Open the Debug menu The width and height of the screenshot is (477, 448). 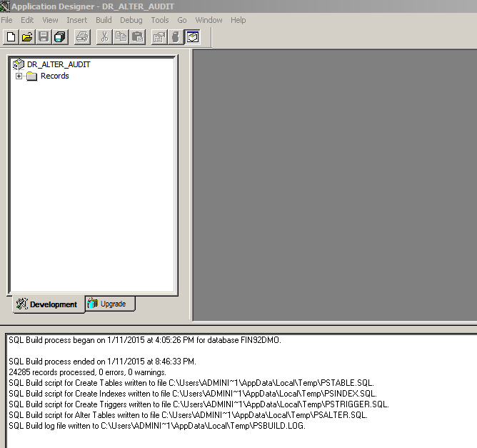pos(131,20)
